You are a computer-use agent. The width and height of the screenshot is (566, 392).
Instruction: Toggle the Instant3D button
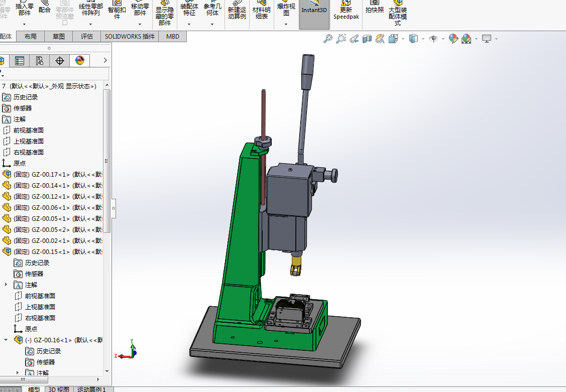314,10
